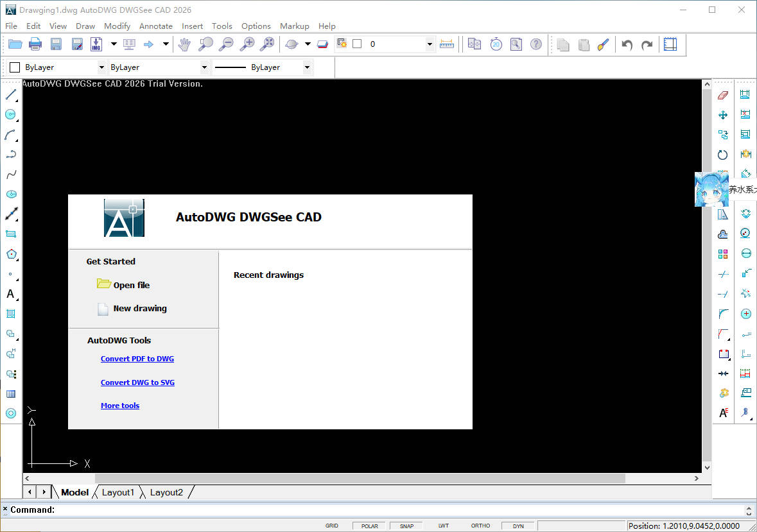Click the Open folder icon in toolbar

(15, 44)
